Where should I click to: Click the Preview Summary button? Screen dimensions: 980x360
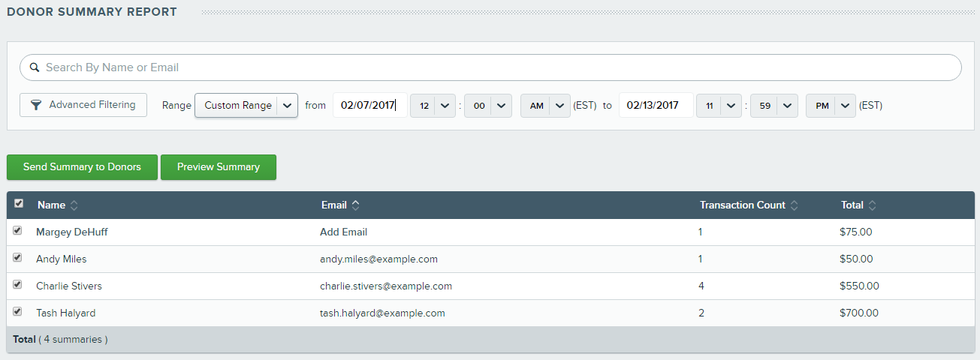219,167
